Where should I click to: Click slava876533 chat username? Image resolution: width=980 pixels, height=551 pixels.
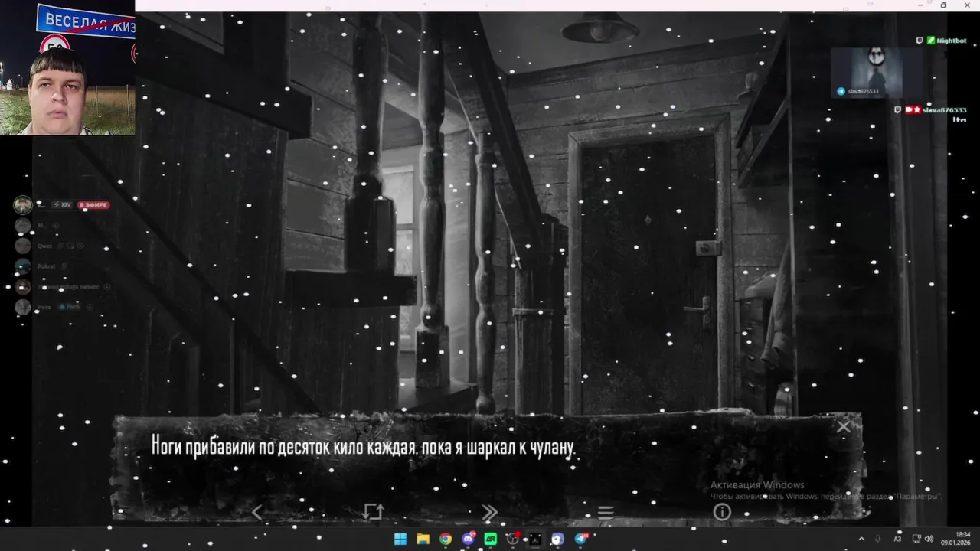pyautogui.click(x=944, y=109)
